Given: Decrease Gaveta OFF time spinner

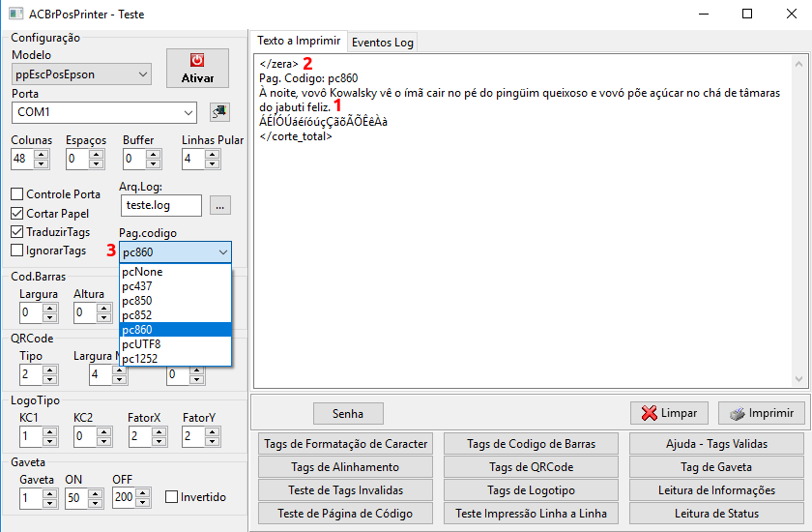Looking at the screenshot, I should pyautogui.click(x=143, y=502).
